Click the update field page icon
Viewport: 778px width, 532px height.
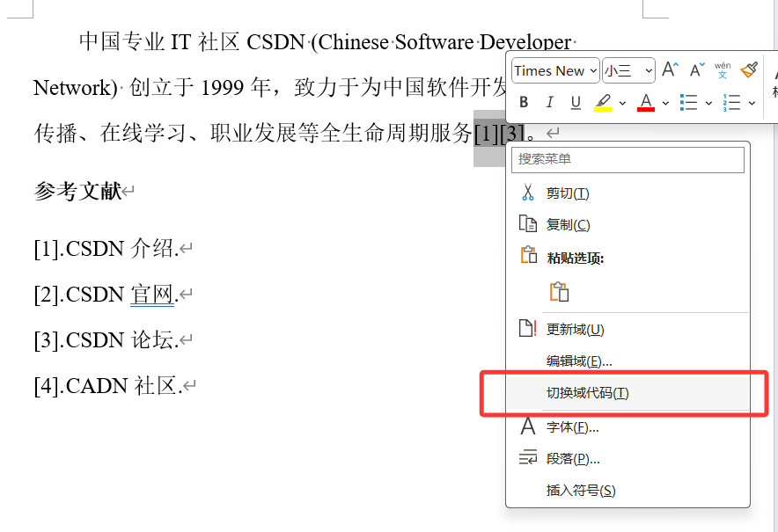[527, 328]
